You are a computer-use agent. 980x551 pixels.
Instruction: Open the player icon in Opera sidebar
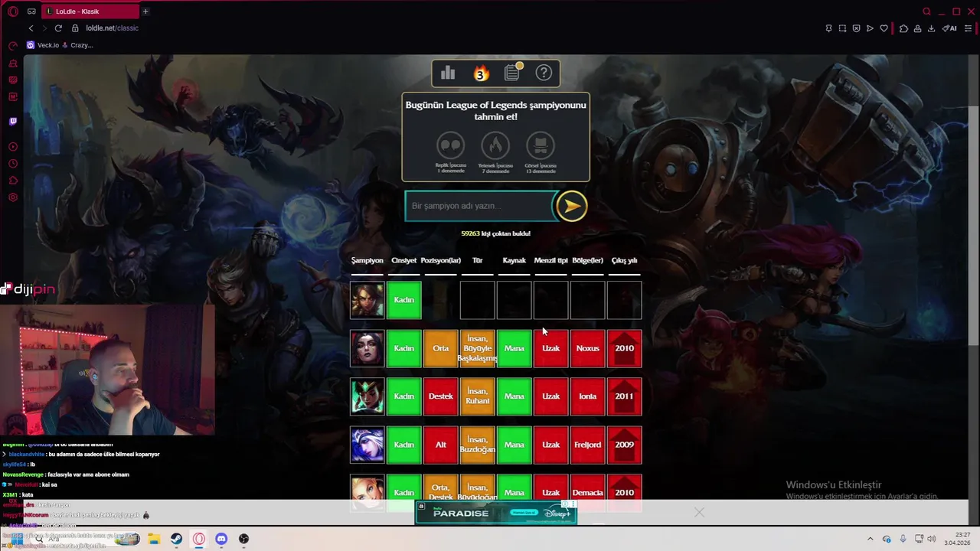pos(13,146)
